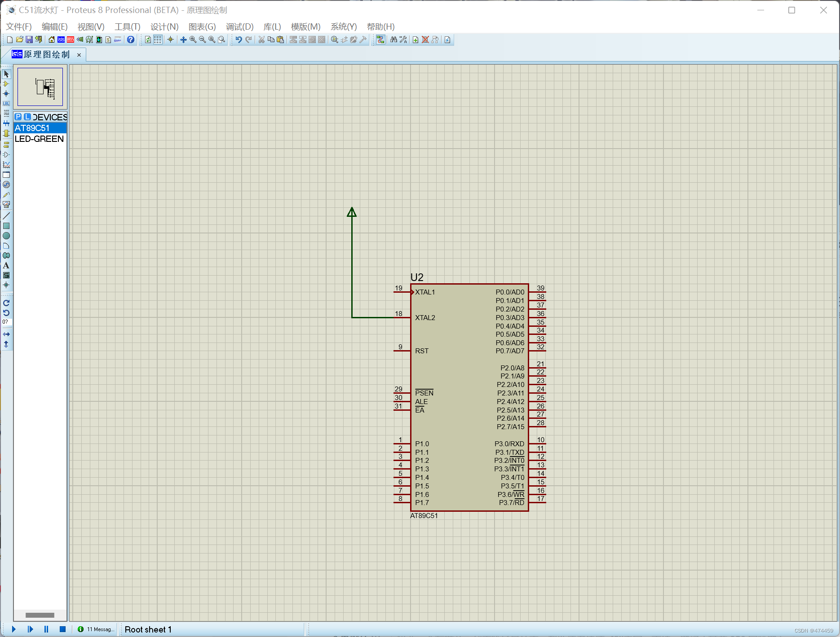Click the New Project toolbar icon

click(10, 40)
